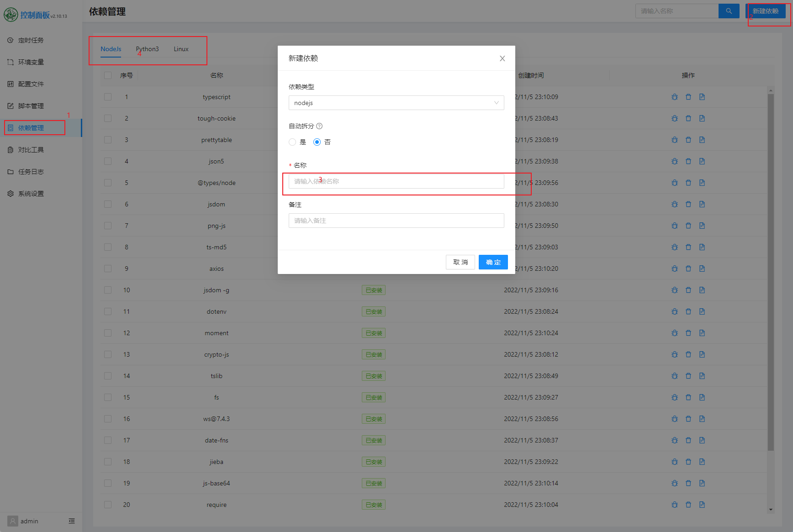Click the 取消 cancel button

pyautogui.click(x=460, y=262)
